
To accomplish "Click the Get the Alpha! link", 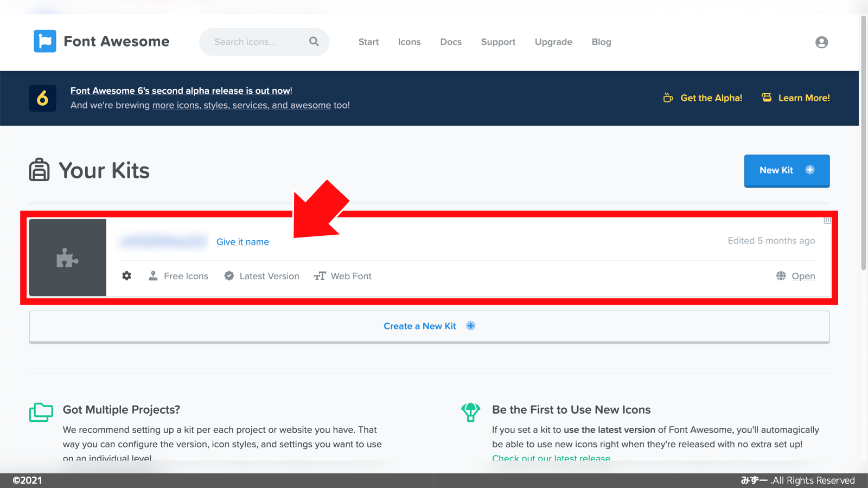I will click(x=711, y=98).
